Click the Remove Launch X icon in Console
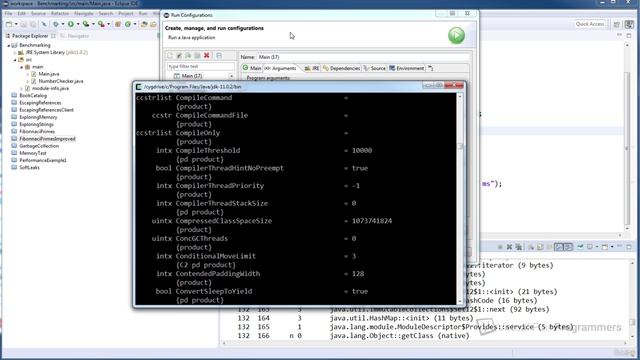Viewport: 640px width, 360px height. point(509,247)
